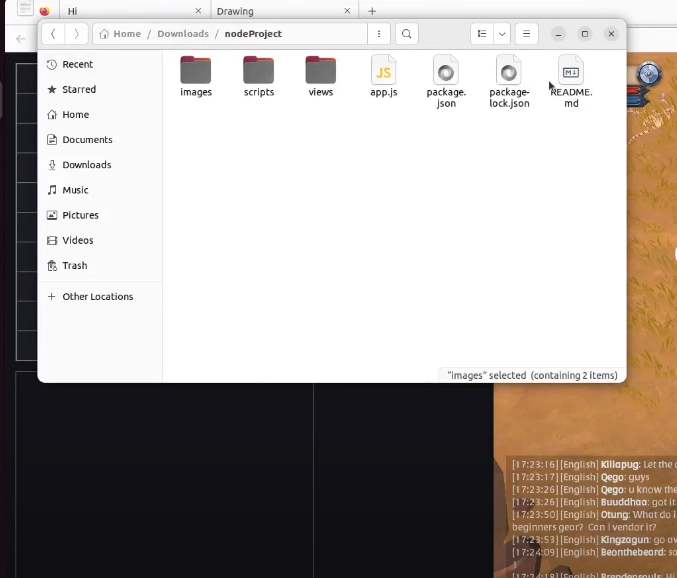Screen dimensions: 677x578
Task: Open the views folder
Action: click(321, 71)
